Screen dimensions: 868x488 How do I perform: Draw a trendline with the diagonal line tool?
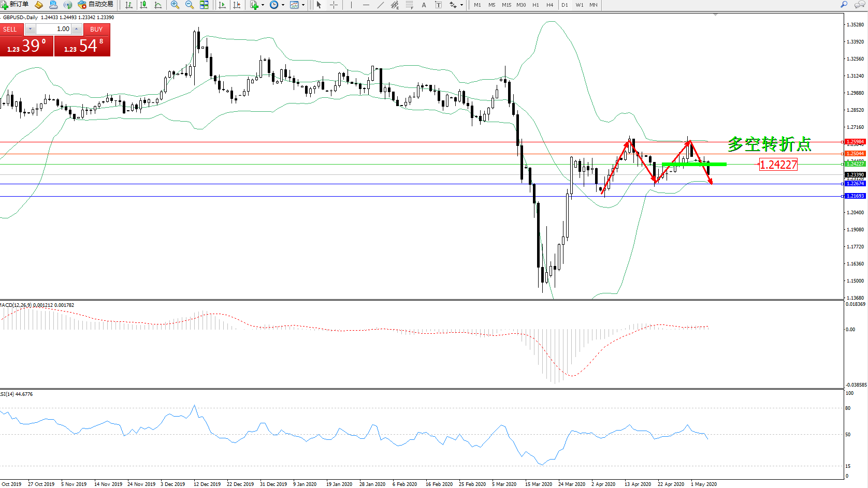(x=381, y=5)
